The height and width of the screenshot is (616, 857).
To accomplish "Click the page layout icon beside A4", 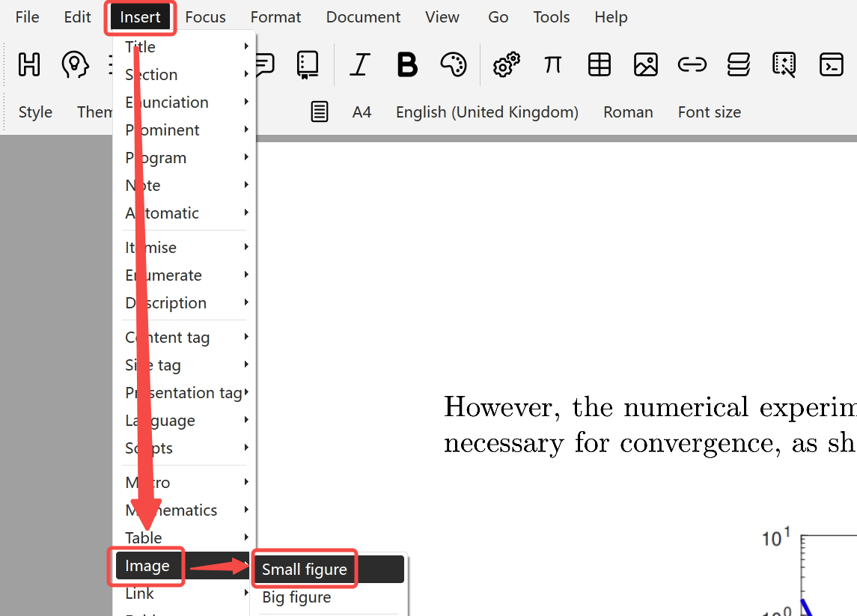I will click(x=320, y=112).
